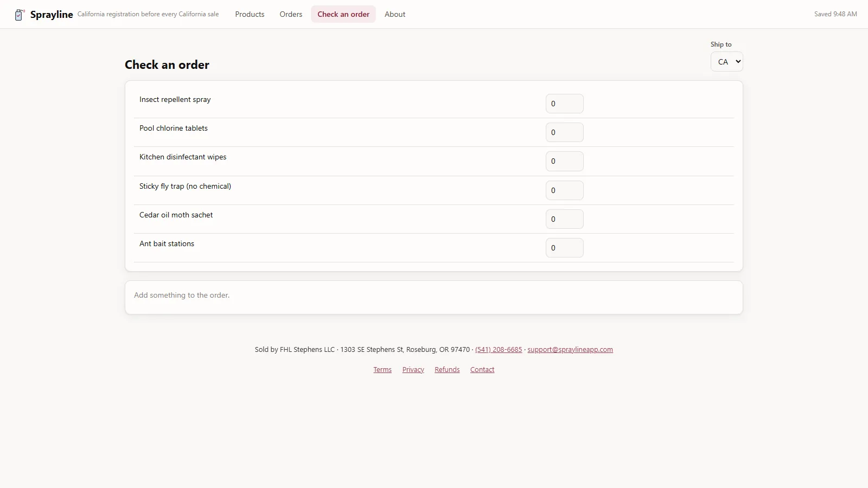The width and height of the screenshot is (868, 488).
Task: Focus the Kitchen disinfectant wipes quantity box
Action: pos(564,161)
